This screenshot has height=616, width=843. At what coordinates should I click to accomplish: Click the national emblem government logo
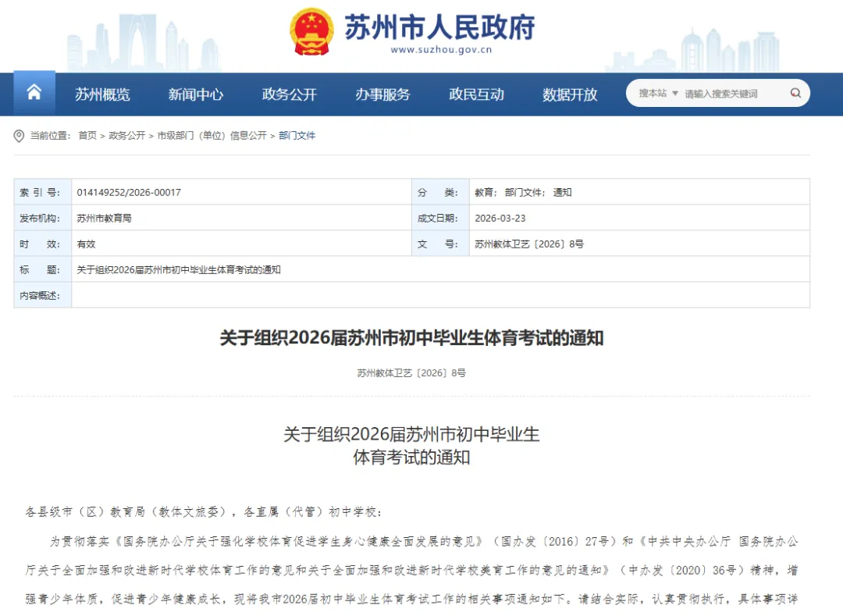(x=311, y=31)
